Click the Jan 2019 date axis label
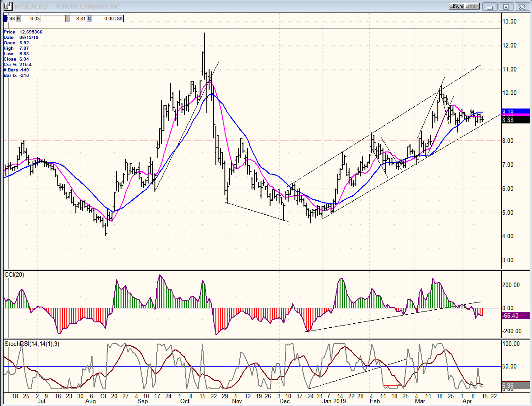 pos(334,401)
